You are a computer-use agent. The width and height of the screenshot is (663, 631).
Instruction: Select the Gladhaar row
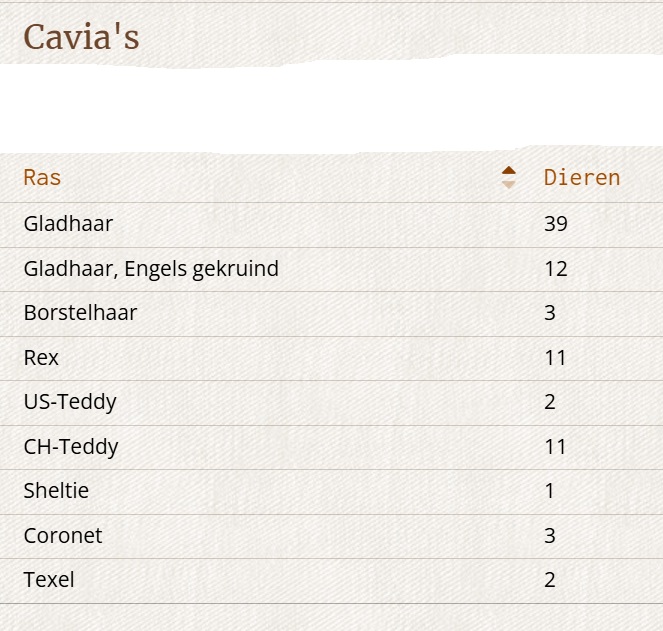332,225
